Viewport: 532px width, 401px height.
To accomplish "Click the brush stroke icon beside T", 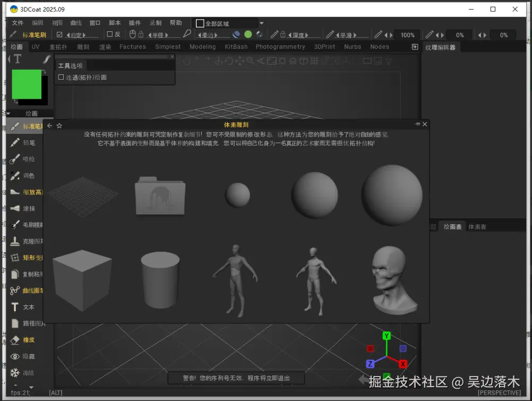I will [47, 59].
